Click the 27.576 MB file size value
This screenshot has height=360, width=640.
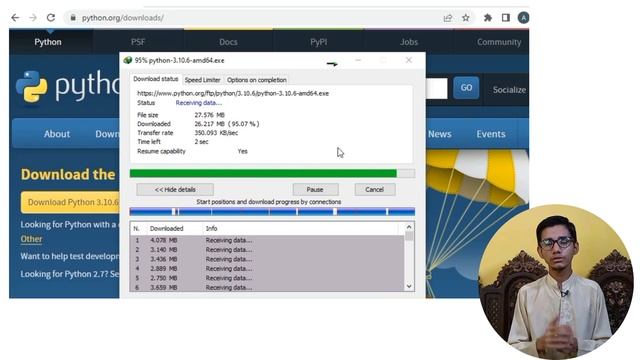point(209,115)
